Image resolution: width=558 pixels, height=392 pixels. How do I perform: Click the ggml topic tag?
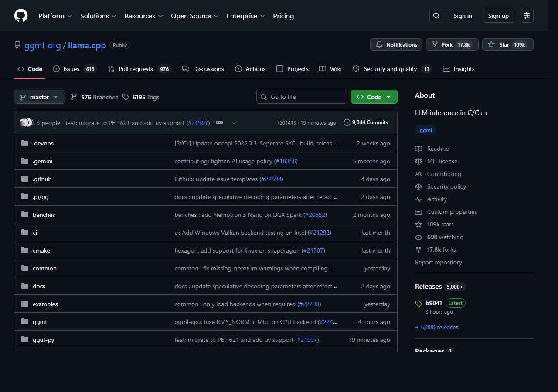(x=426, y=130)
